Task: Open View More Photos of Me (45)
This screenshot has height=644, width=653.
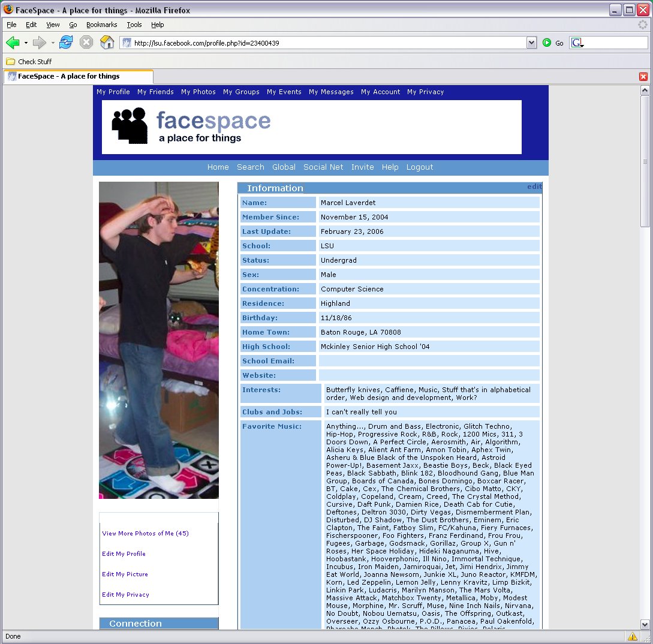Action: click(x=145, y=533)
